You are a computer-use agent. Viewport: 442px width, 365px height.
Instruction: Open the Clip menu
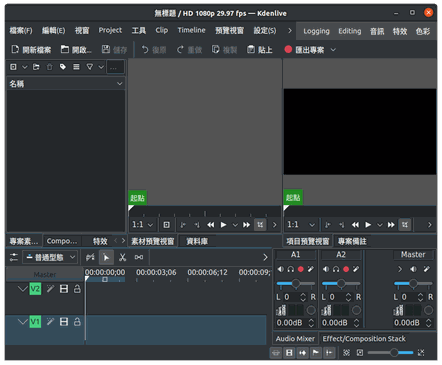pos(162,31)
